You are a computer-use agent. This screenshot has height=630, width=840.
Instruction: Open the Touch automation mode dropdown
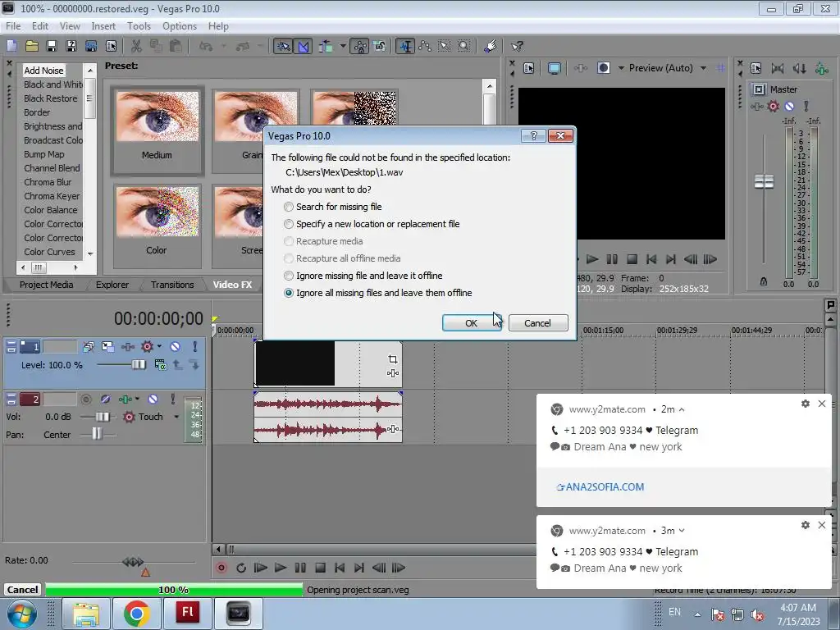[176, 417]
